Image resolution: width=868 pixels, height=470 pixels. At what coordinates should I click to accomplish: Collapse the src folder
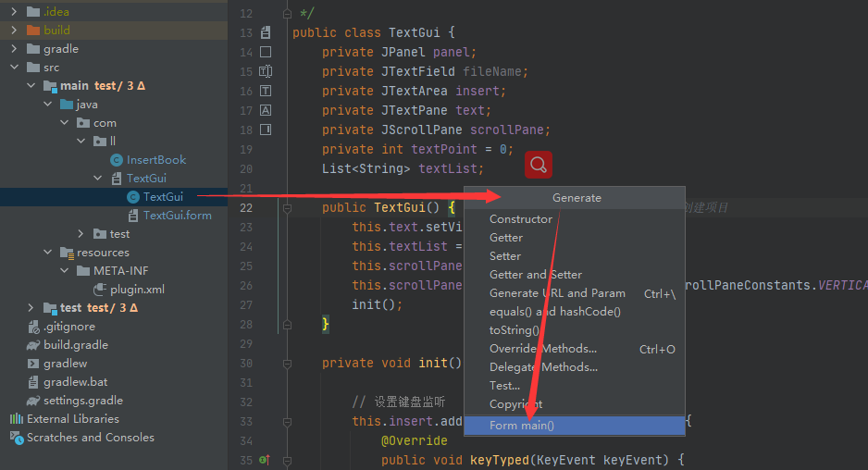coord(14,67)
